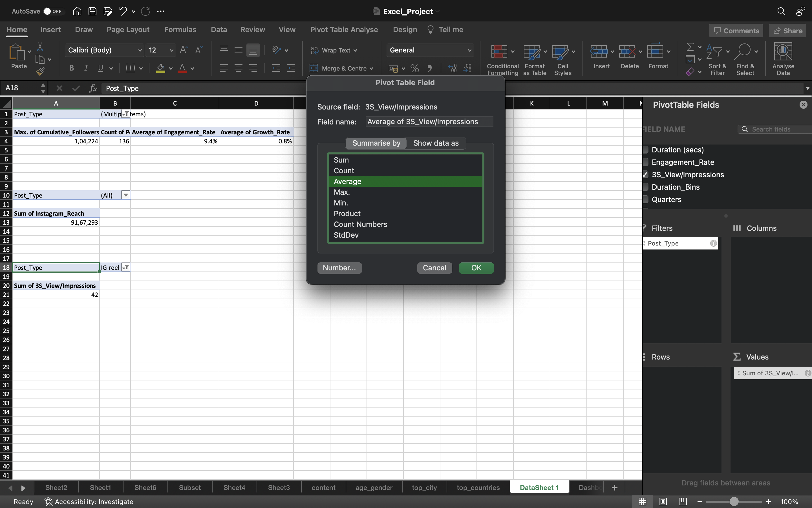The image size is (812, 508).
Task: Check the Duration_Bins field
Action: click(x=646, y=187)
